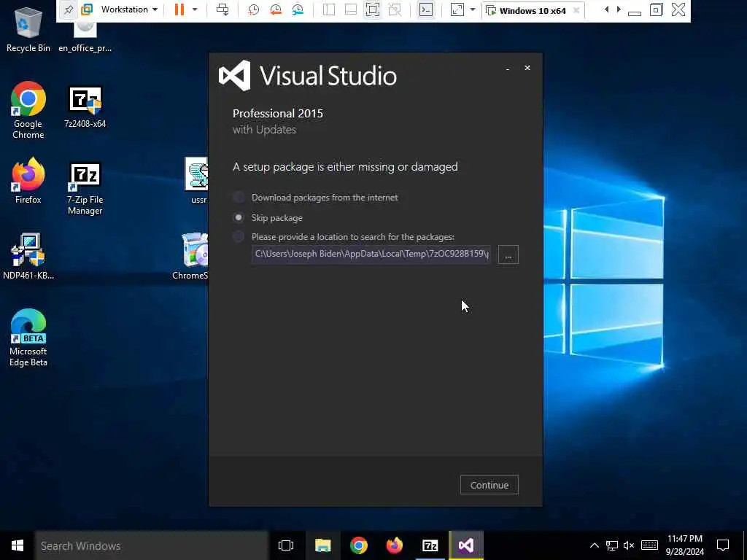
Task: Click the package location path field
Action: tap(371, 254)
